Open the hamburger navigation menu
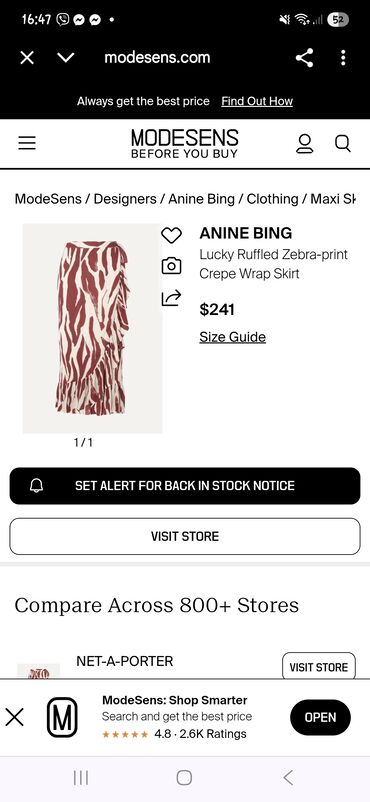Viewport: 370px width, 802px height. (x=27, y=143)
